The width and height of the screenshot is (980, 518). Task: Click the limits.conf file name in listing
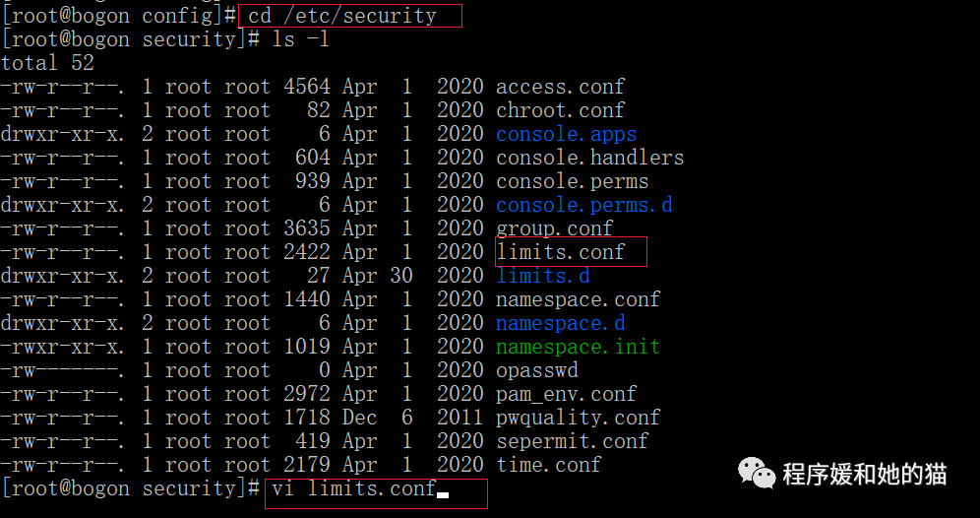560,252
